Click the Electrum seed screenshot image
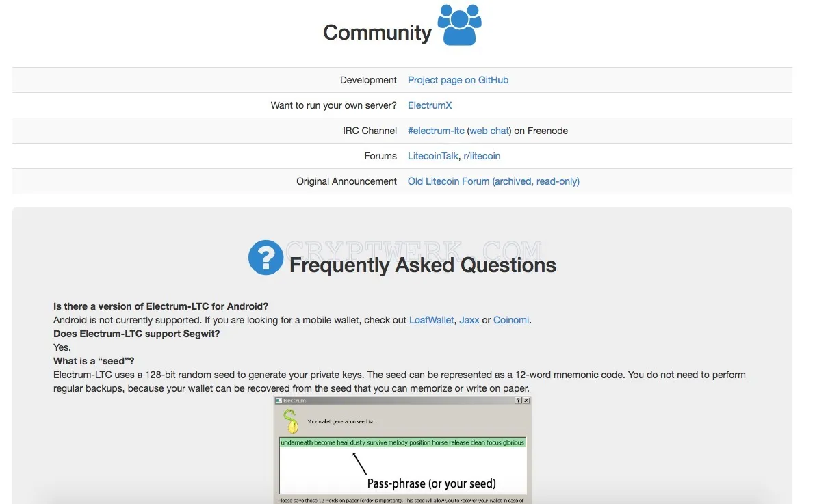Image resolution: width=828 pixels, height=504 pixels. (402, 450)
